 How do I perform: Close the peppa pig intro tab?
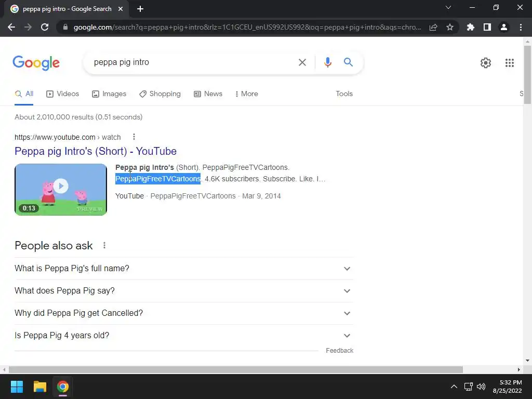[x=121, y=9]
